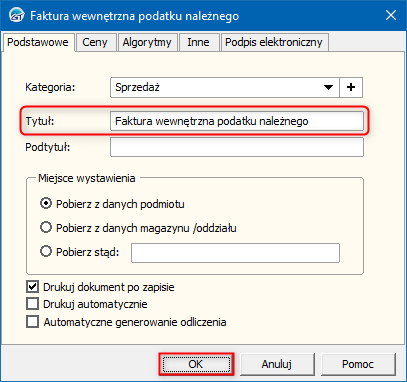Open the Algorytmy tab
This screenshot has width=407, height=382.
[147, 42]
